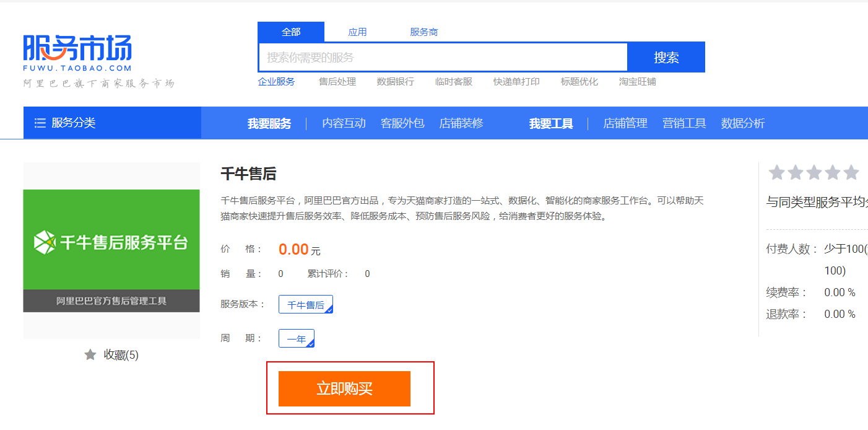Open the 淘宝旺铺 quick link
Viewport: 868px width, 430px height.
pos(638,82)
